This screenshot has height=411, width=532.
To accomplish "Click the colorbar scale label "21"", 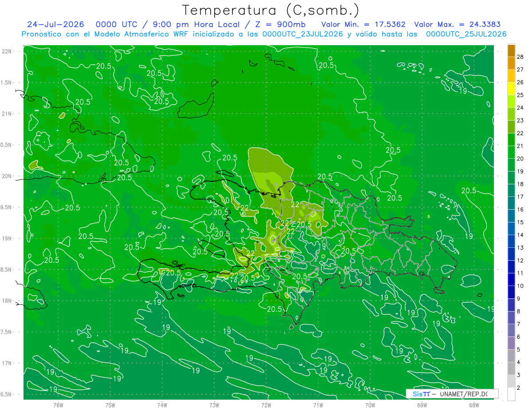I will tap(520, 146).
